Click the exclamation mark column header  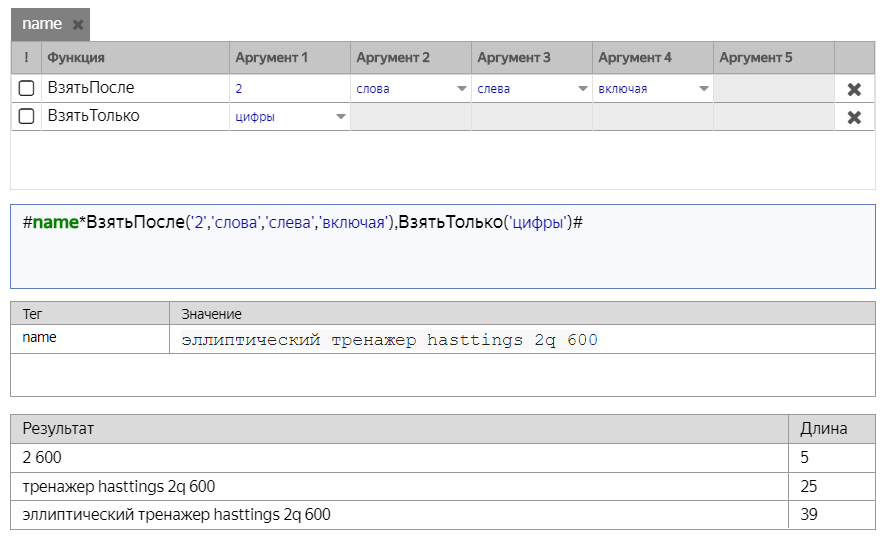tap(26, 58)
